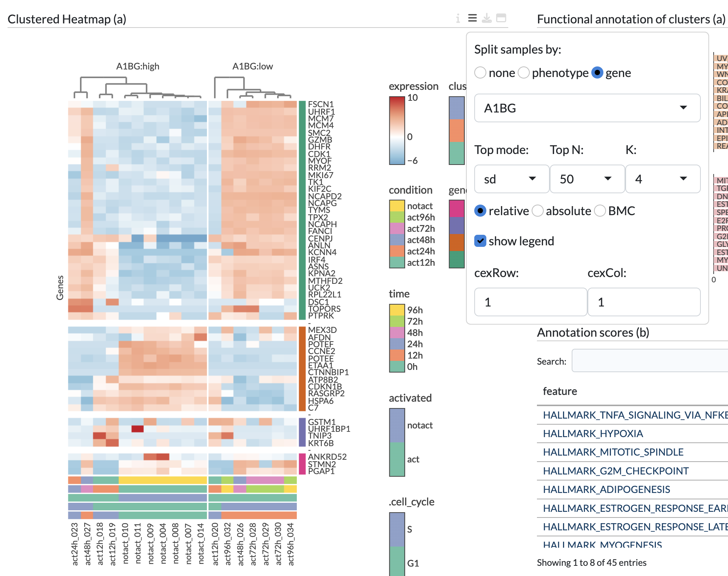This screenshot has height=576, width=728.
Task: Choose the BMC scaling option
Action: coord(600,211)
